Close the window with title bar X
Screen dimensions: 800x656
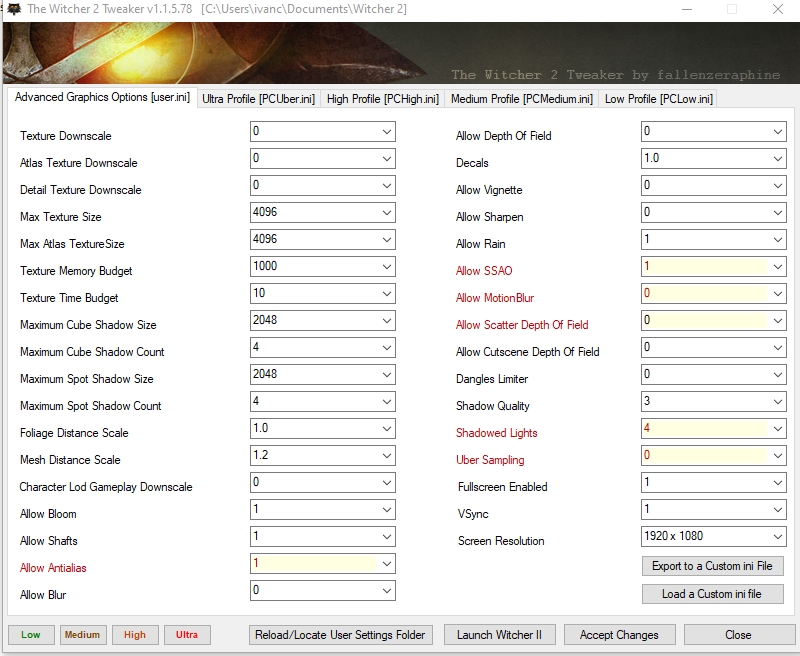point(778,9)
